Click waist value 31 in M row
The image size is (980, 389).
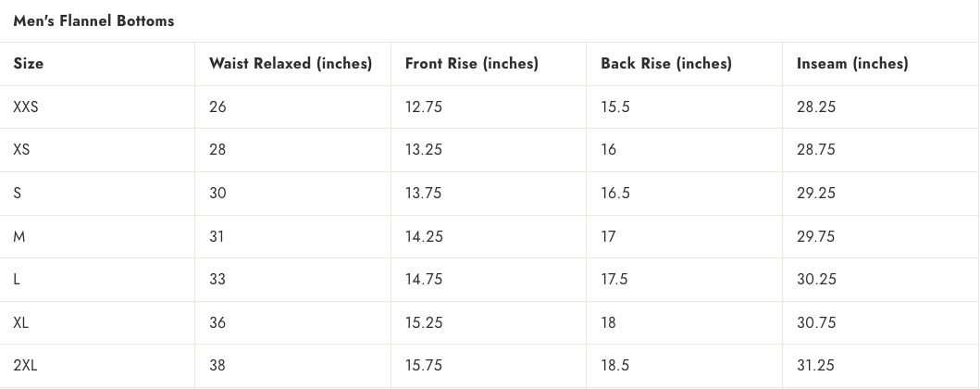[x=217, y=236]
